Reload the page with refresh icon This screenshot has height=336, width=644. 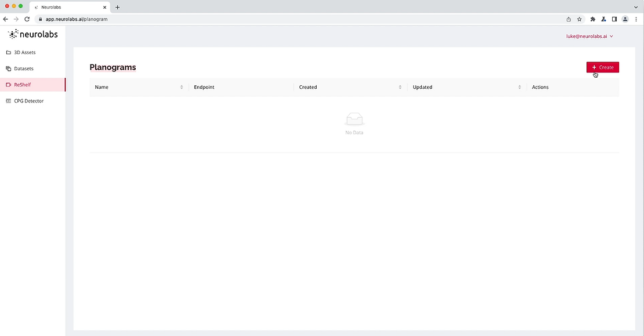27,19
